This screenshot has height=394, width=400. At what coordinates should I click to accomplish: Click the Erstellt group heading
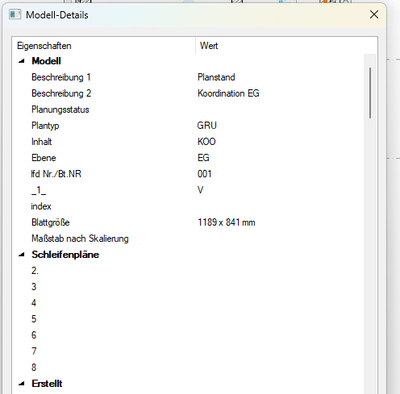coord(47,384)
